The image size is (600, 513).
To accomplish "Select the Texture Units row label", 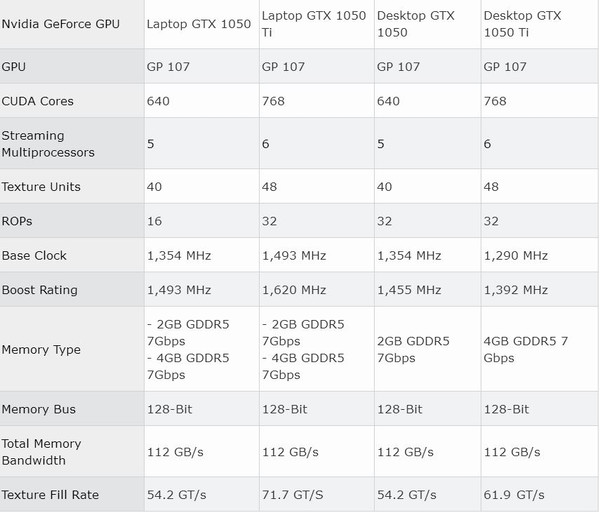I will 41,187.
